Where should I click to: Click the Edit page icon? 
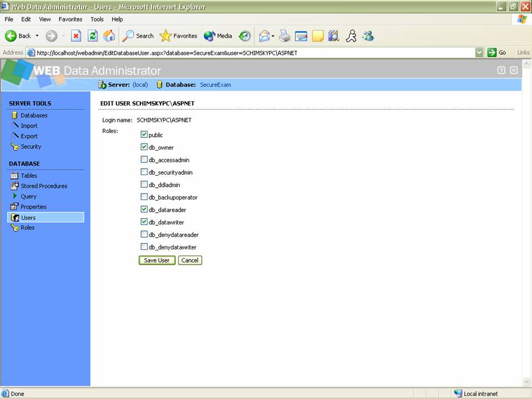(x=301, y=35)
